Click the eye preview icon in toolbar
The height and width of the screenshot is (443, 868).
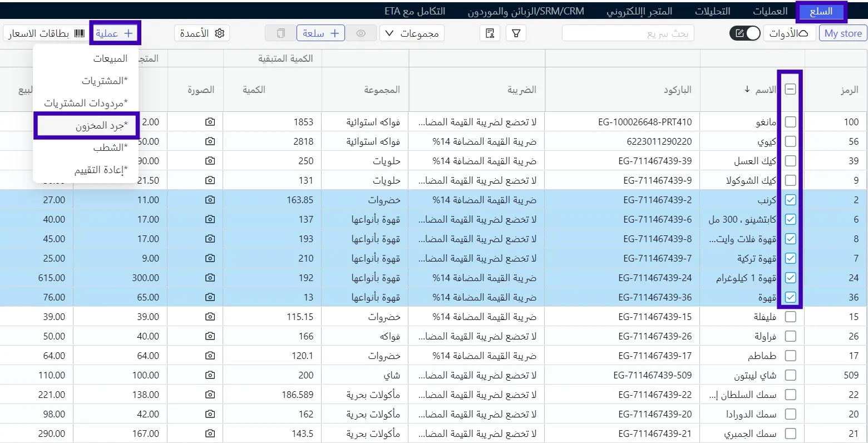[361, 33]
